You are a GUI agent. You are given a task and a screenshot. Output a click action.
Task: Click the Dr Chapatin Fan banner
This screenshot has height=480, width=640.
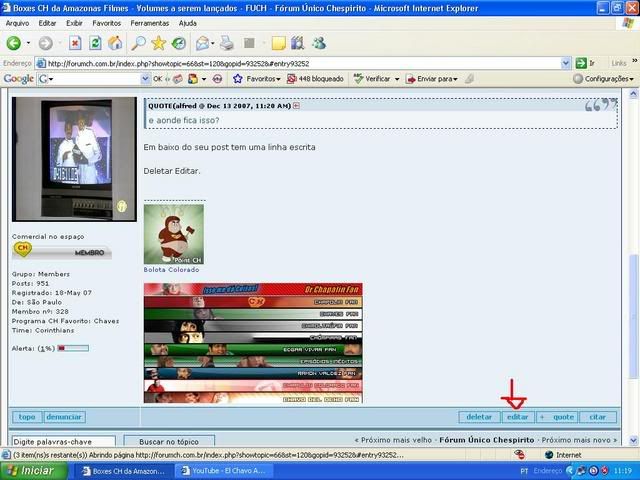coord(253,289)
